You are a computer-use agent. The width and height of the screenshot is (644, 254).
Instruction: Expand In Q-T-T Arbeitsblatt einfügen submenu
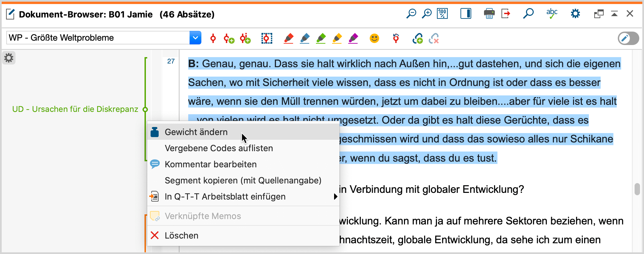click(243, 197)
